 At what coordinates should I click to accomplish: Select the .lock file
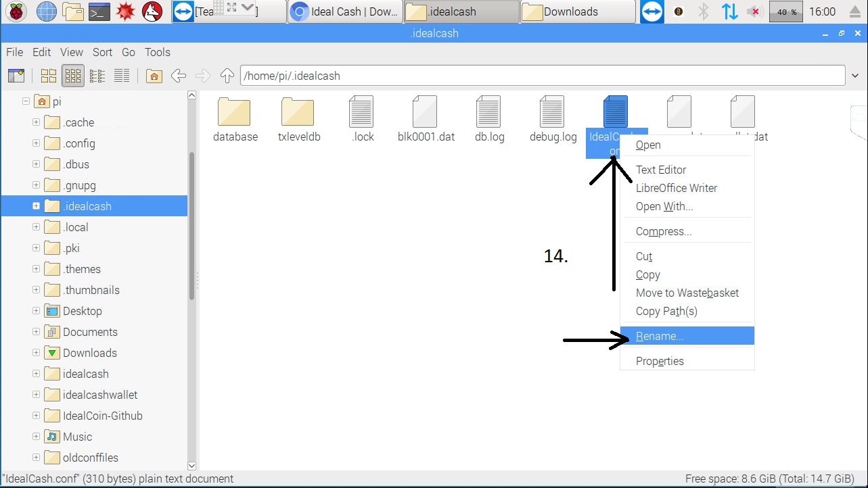coord(363,120)
